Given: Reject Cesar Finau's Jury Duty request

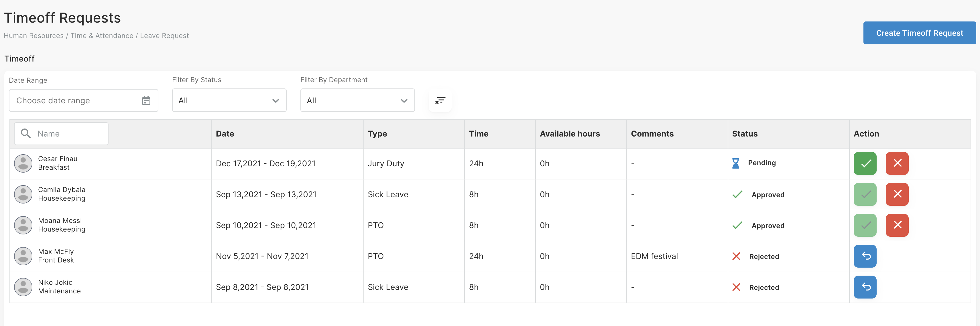Looking at the screenshot, I should pos(897,163).
